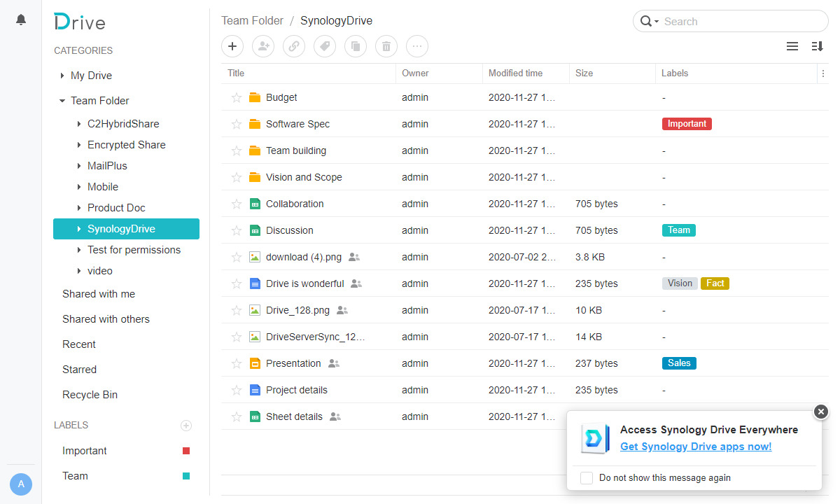Viewport: 840px width, 504px height.
Task: Add a new label with plus icon
Action: point(186,425)
